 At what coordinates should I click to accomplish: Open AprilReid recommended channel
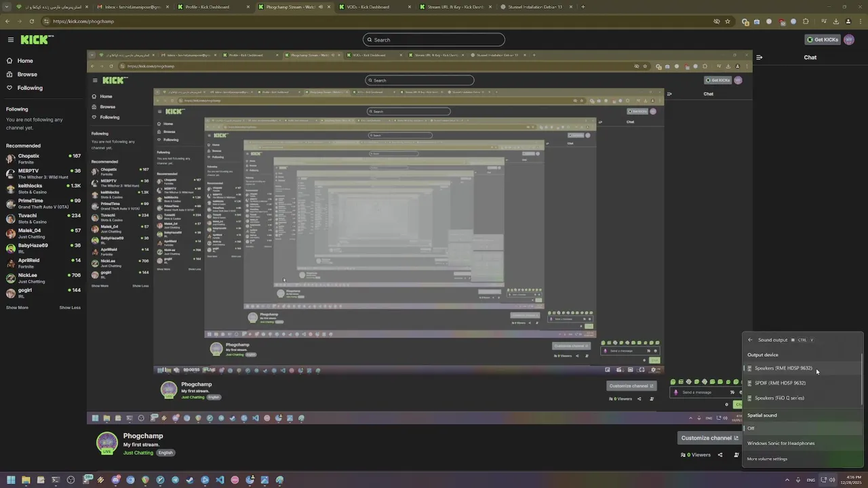[43, 263]
